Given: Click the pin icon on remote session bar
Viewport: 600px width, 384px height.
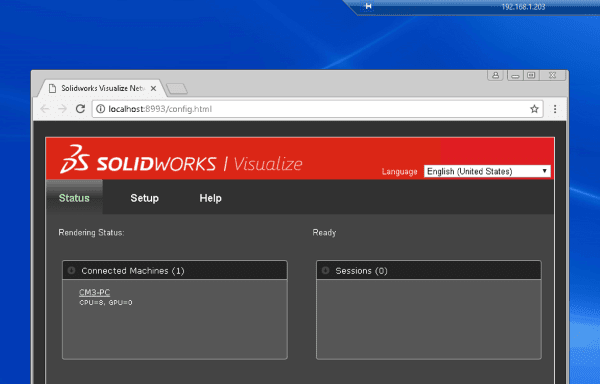Looking at the screenshot, I should pyautogui.click(x=368, y=6).
